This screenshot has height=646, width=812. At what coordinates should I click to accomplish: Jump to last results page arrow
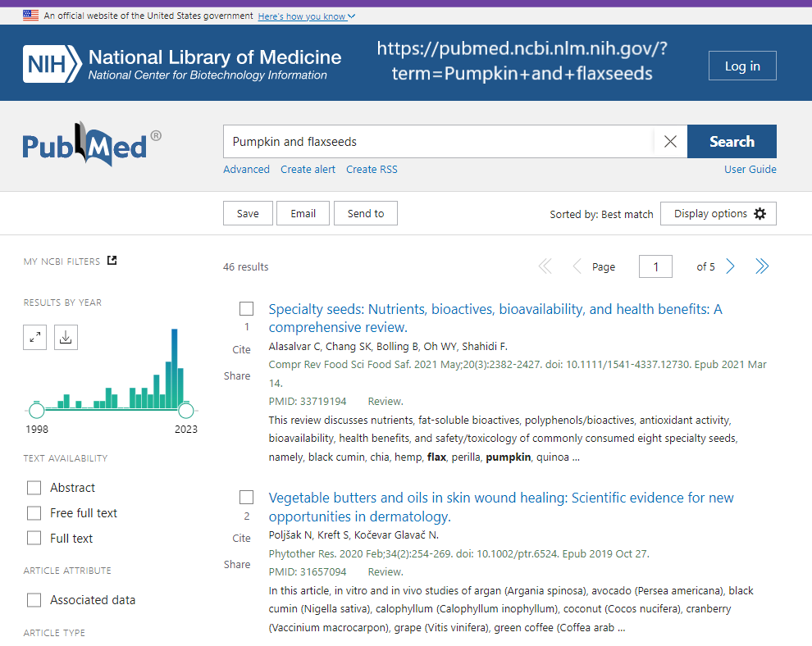tap(762, 266)
